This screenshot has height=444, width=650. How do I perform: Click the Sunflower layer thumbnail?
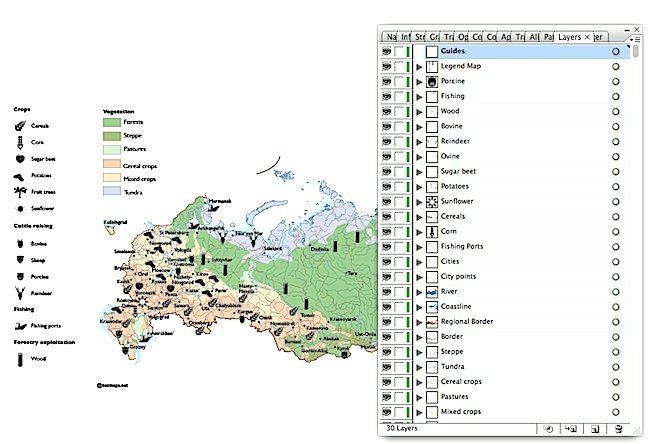(432, 201)
